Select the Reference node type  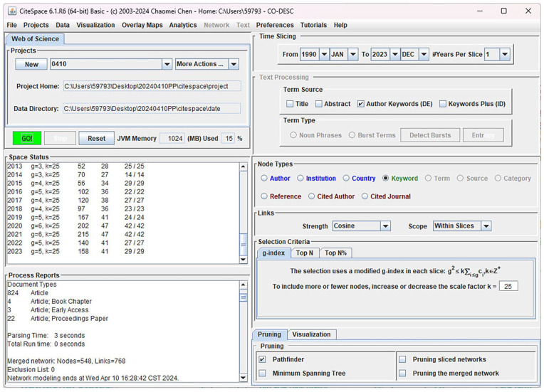point(264,196)
